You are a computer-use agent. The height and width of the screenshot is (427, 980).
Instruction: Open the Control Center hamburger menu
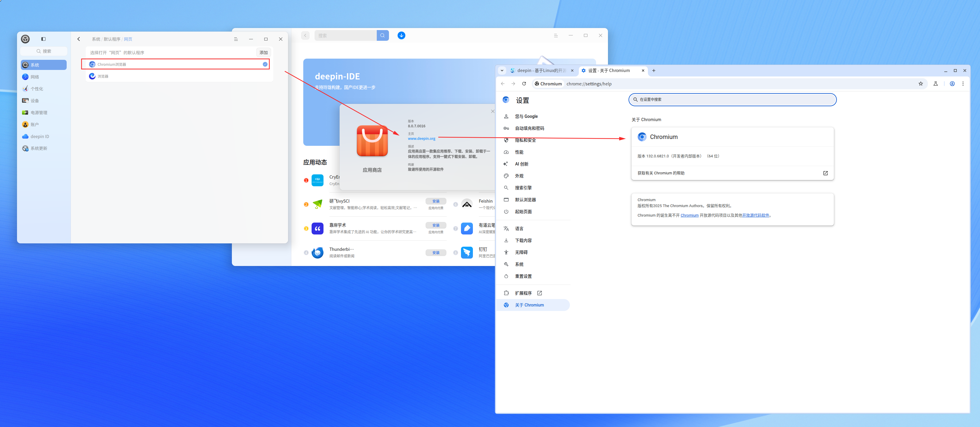tap(236, 39)
